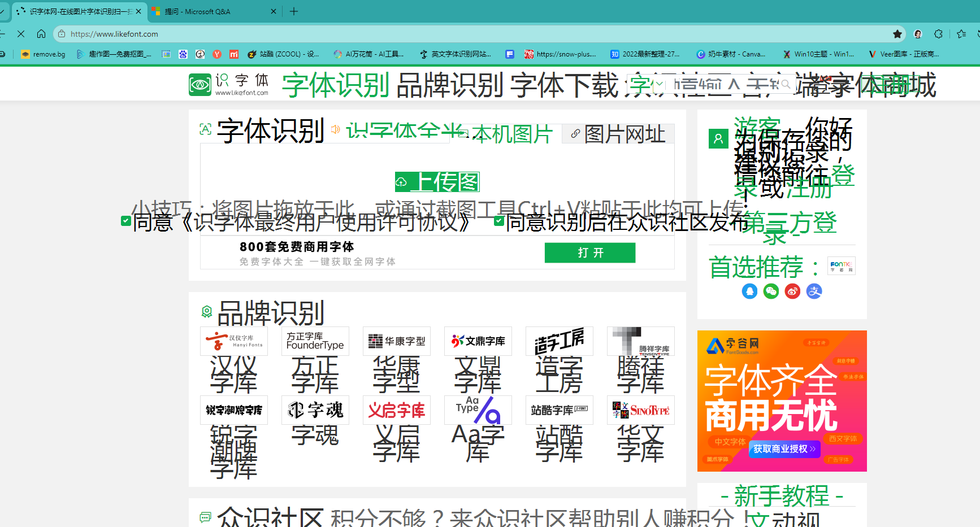The height and width of the screenshot is (527, 980).
Task: Open the AI万花筒 bookmark
Action: [368, 54]
